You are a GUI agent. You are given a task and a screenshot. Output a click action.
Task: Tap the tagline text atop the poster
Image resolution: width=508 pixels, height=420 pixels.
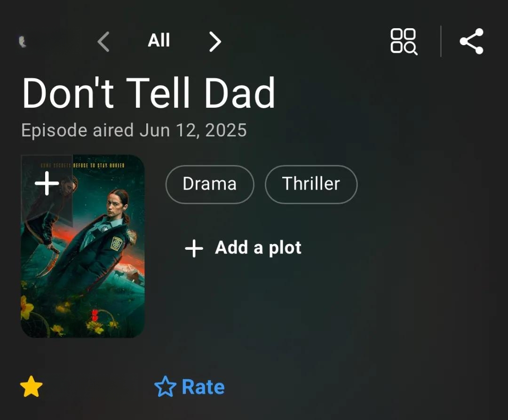pos(82,165)
